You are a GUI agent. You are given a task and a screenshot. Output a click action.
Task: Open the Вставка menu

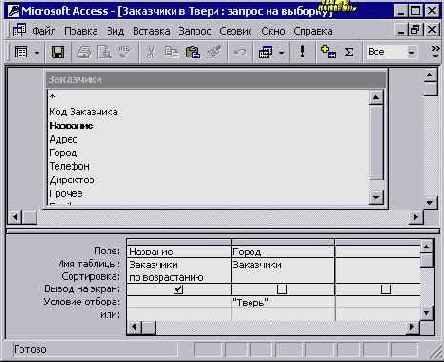[152, 31]
